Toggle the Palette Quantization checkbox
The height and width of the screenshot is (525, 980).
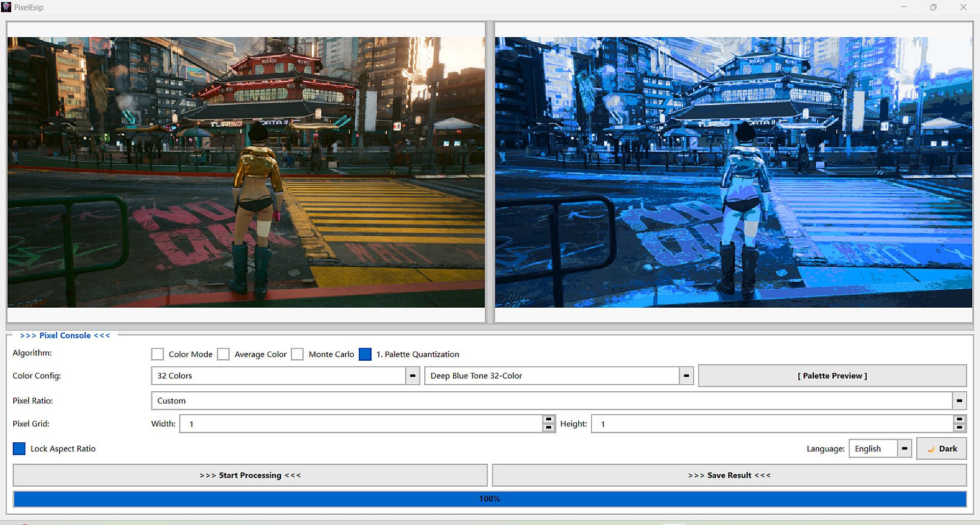[x=365, y=354]
